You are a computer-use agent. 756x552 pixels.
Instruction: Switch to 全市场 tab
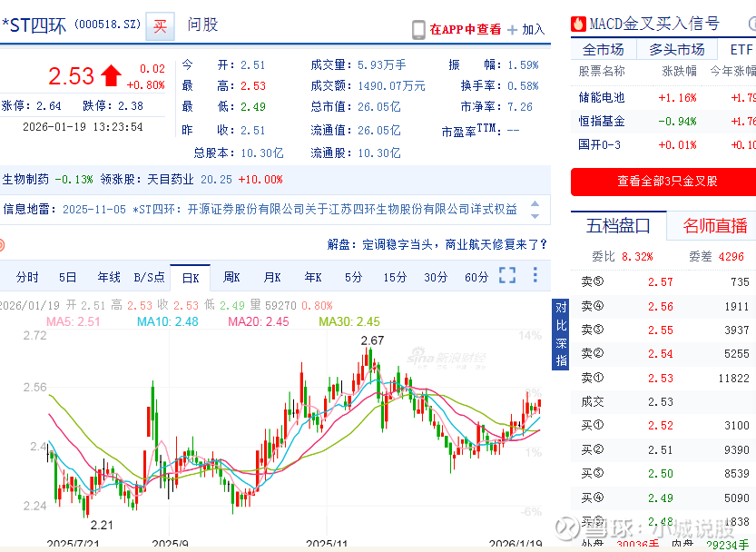point(604,49)
